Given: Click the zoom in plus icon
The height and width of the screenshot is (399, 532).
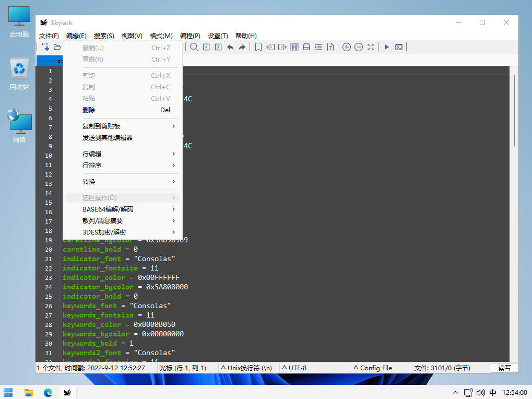Looking at the screenshot, I should pos(347,47).
